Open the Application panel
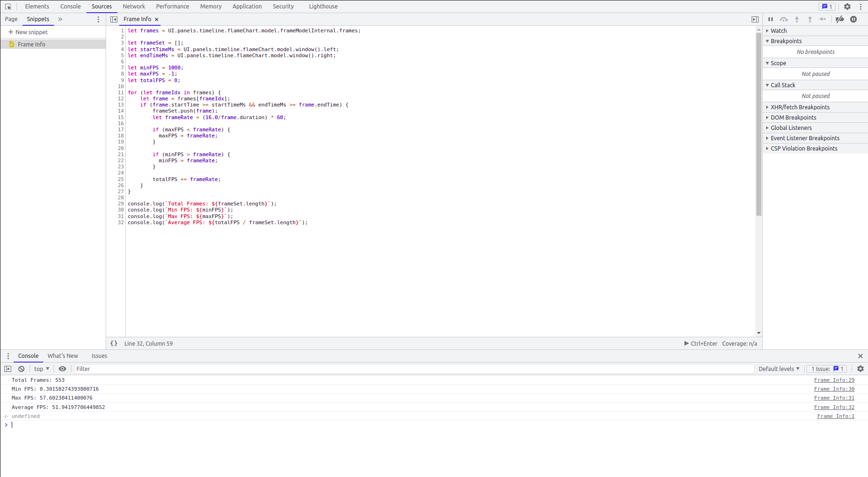Viewport: 868px width, 477px height. pos(247,7)
